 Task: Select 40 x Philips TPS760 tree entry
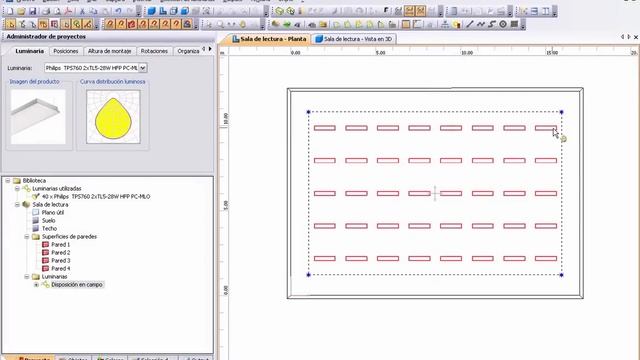[96, 196]
